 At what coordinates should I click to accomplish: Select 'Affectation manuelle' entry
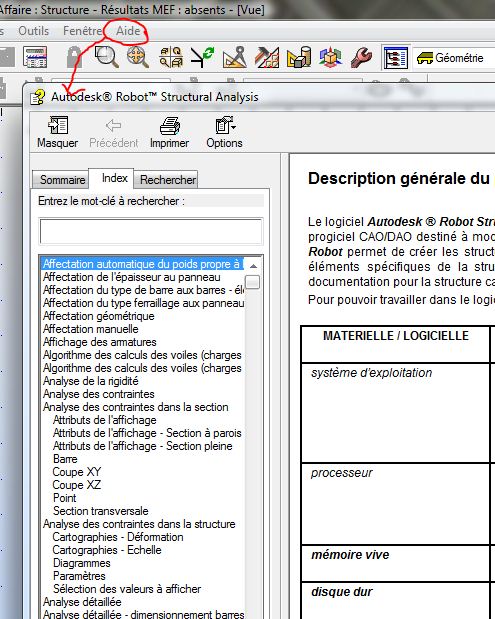(90, 329)
